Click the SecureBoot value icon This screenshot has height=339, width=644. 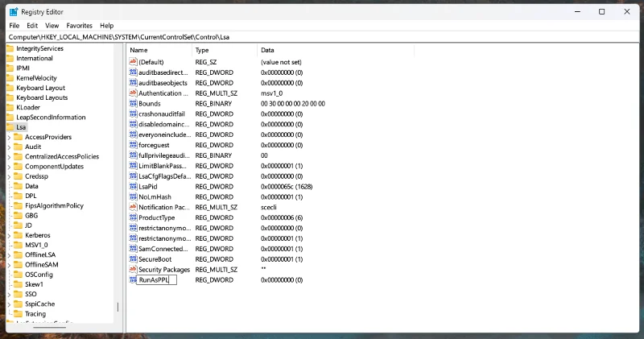click(133, 259)
